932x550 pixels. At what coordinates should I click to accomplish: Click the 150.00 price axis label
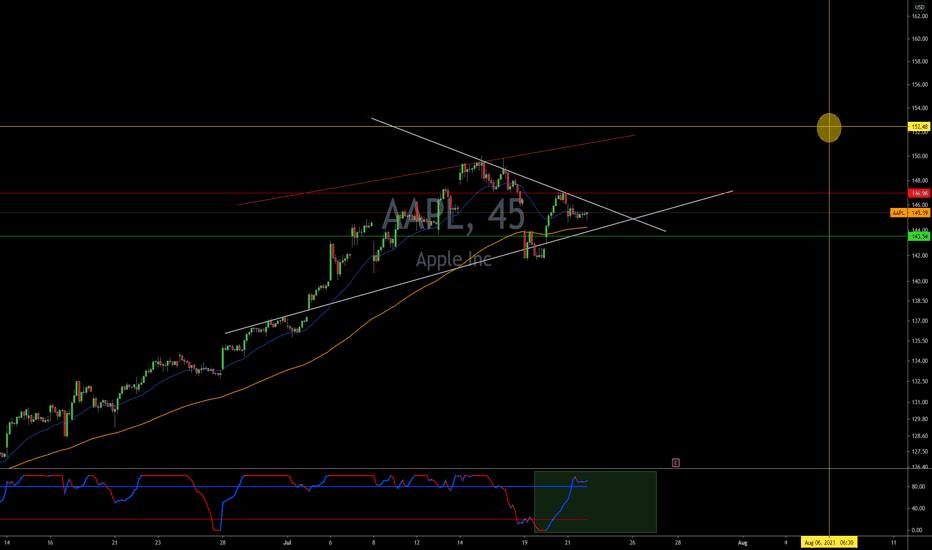920,156
